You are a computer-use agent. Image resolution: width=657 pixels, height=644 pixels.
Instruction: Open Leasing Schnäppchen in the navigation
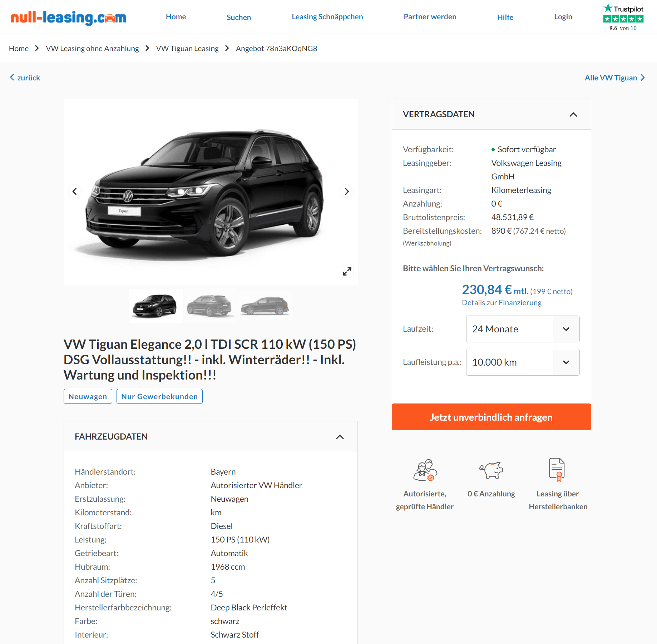tap(327, 17)
